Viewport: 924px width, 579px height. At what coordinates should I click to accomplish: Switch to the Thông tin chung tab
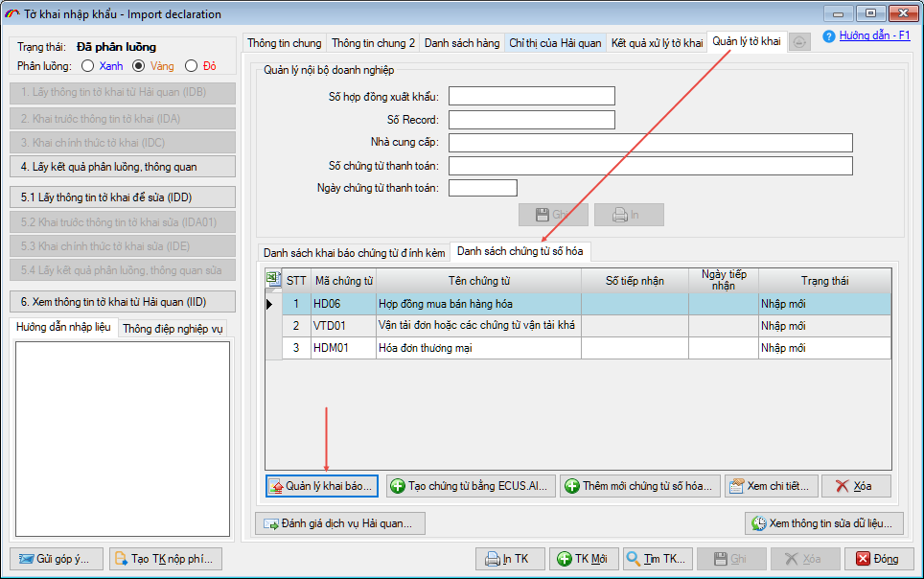tap(285, 43)
